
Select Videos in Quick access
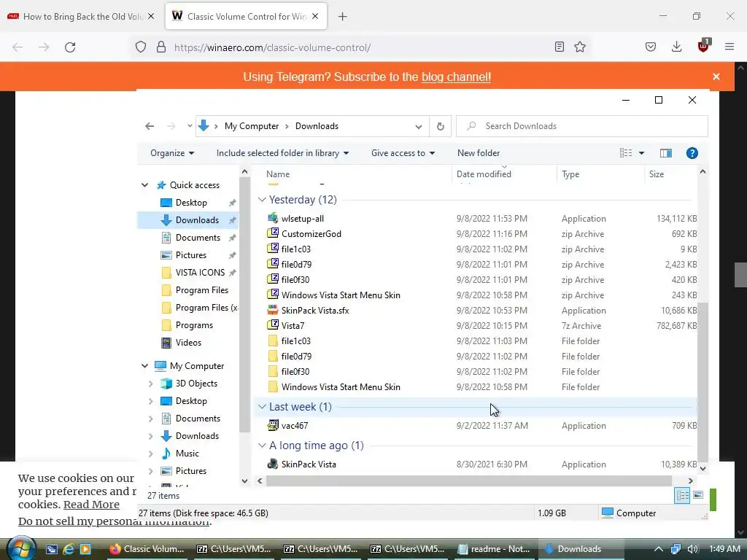188,343
